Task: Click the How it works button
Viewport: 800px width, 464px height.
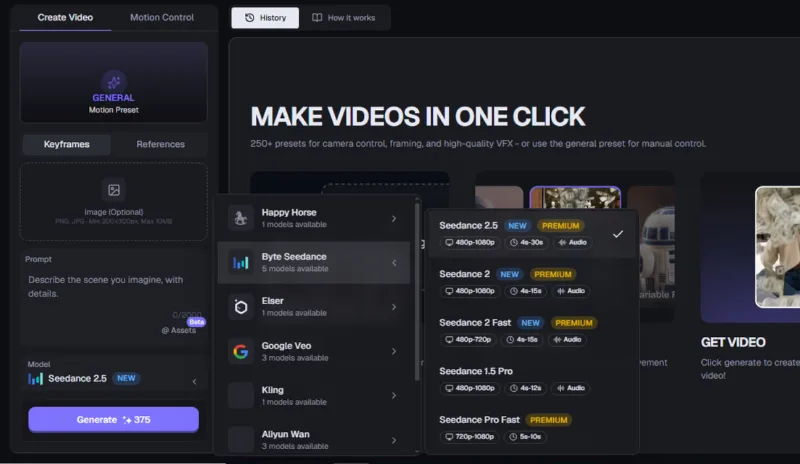Action: (343, 18)
